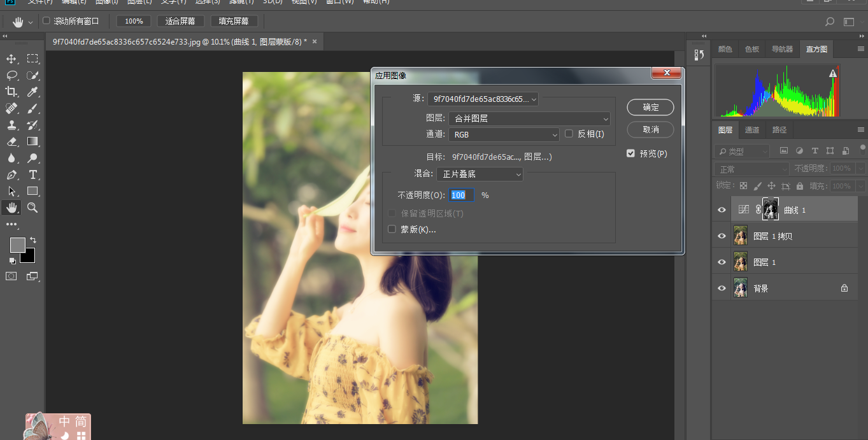Hide the 背景 layer visibility
868x440 pixels.
click(722, 288)
